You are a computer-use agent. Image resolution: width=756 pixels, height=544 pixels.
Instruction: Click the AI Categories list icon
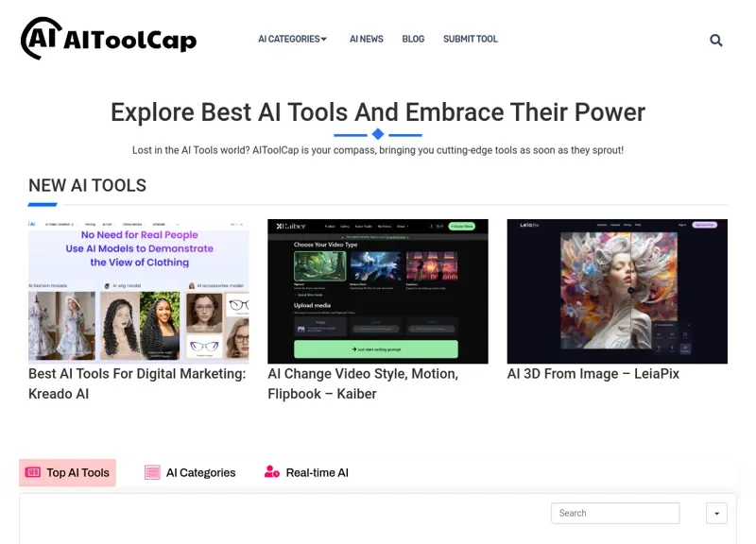[152, 472]
